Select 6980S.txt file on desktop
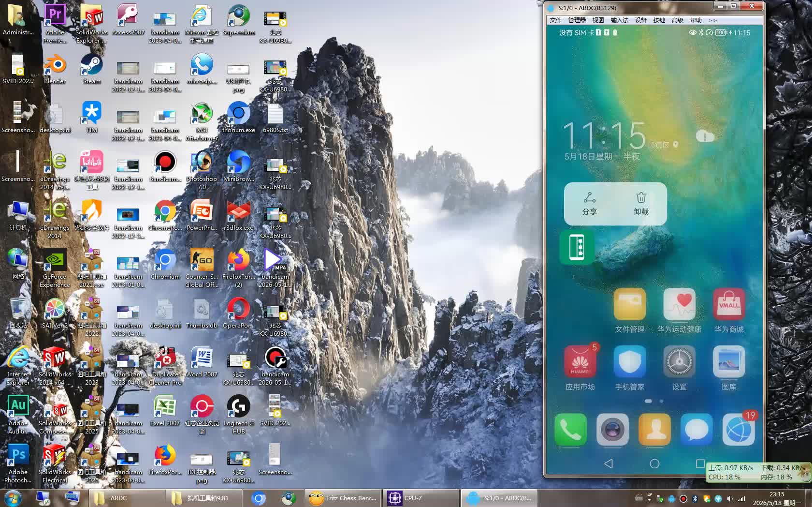This screenshot has height=507, width=812. (275, 118)
